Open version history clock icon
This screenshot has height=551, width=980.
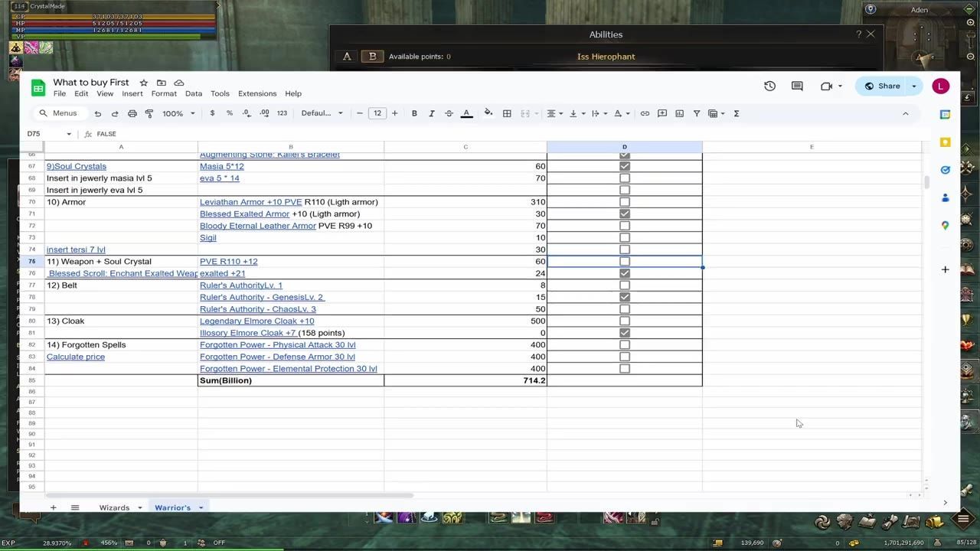click(769, 86)
